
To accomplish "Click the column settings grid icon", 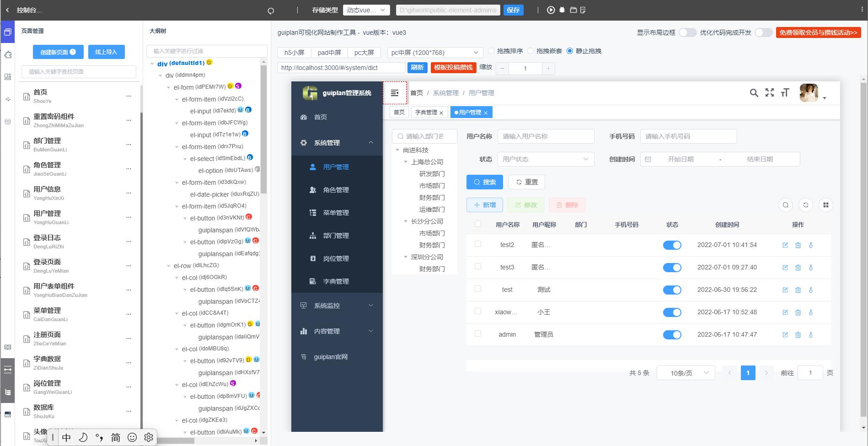I will click(x=825, y=205).
